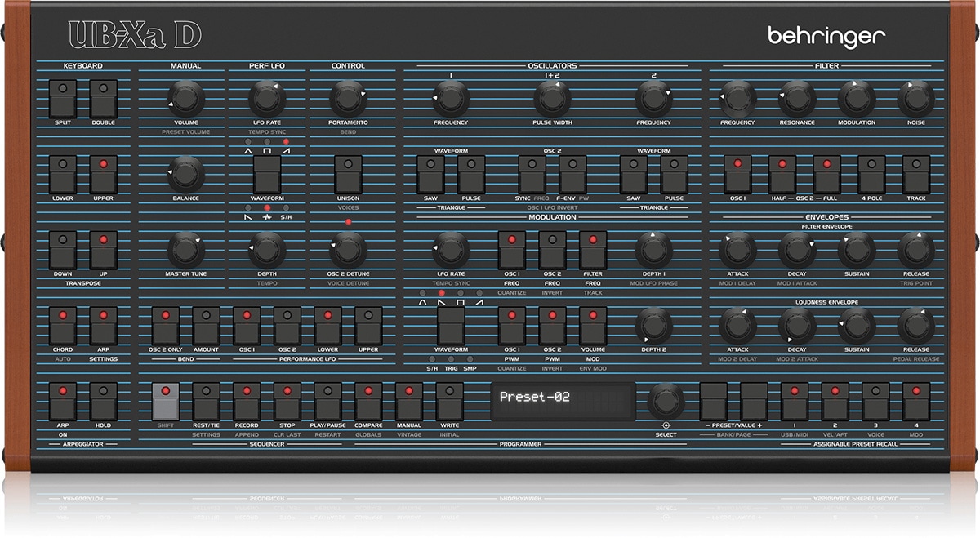Toggle Performance LFO OSC 2 button

(287, 326)
